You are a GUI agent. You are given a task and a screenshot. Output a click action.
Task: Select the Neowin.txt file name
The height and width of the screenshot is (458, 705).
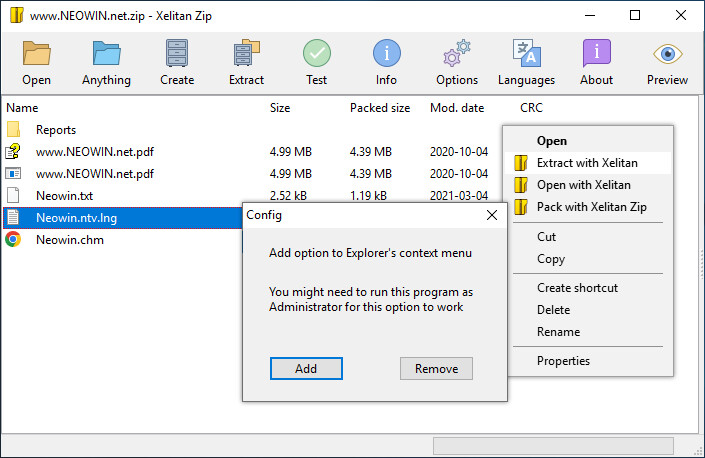click(64, 196)
